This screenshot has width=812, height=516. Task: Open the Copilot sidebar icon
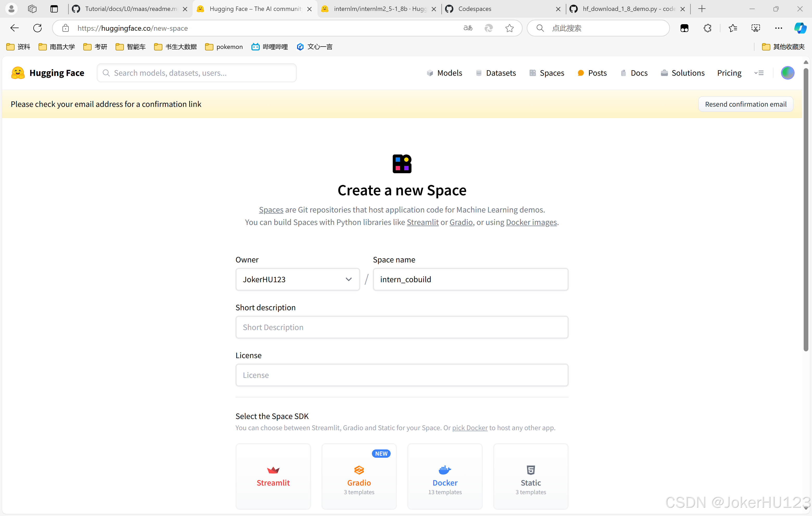[800, 28]
